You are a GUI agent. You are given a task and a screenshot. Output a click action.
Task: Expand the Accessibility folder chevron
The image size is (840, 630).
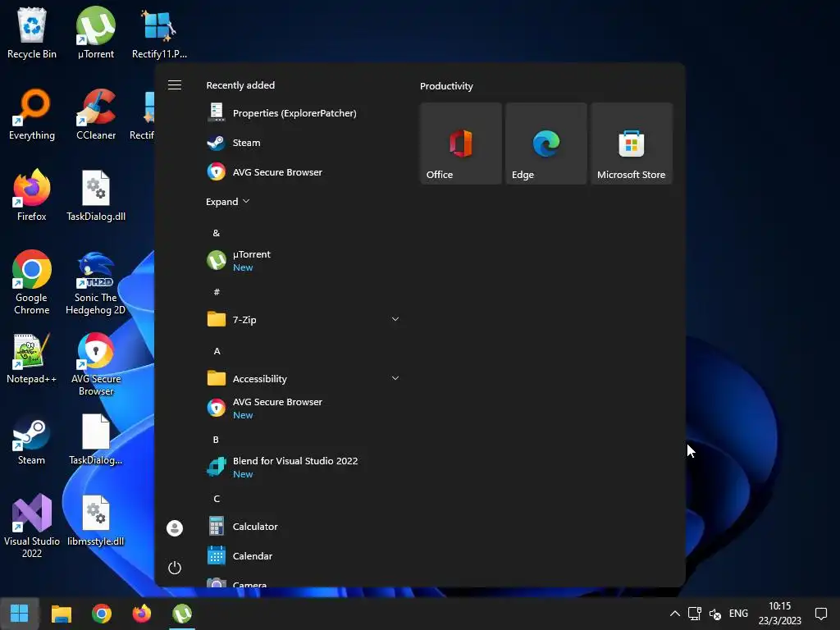tap(395, 378)
